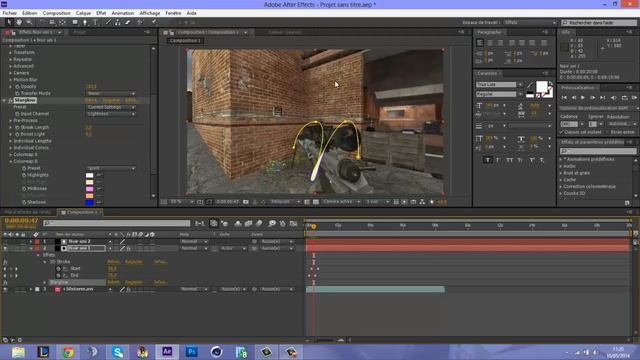Open the timeline Graph Editor
This screenshot has height=360, width=640.
293,223
